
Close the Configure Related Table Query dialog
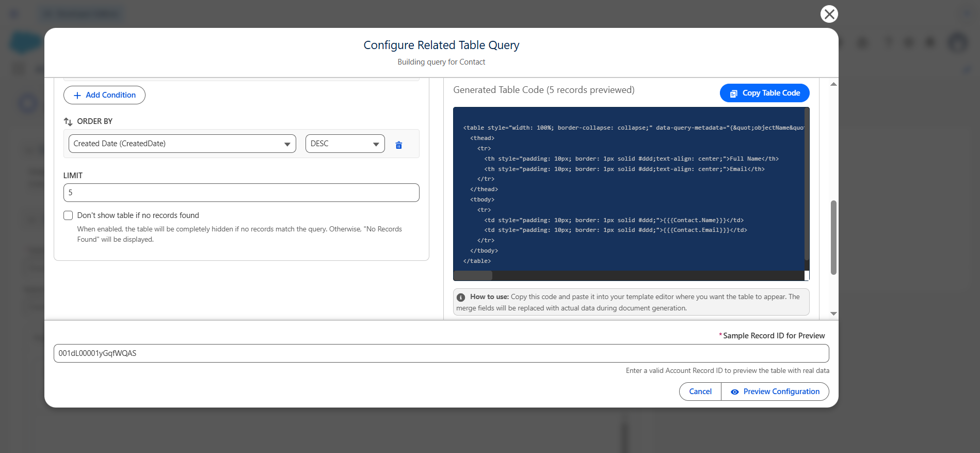[829, 14]
